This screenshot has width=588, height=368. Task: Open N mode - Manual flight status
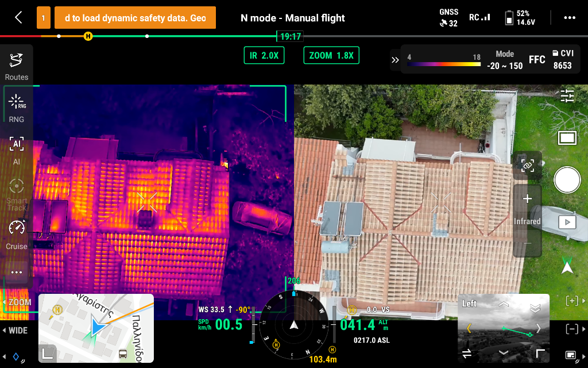[292, 18]
